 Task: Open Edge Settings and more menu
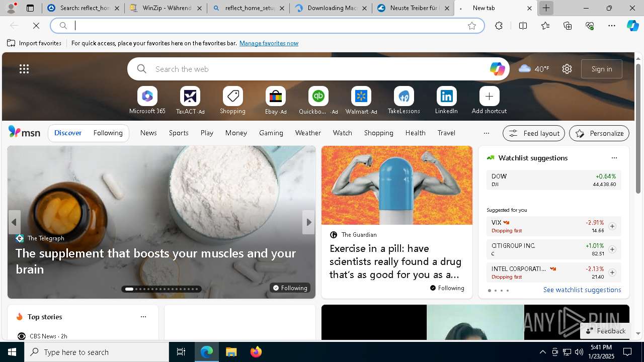point(612,26)
